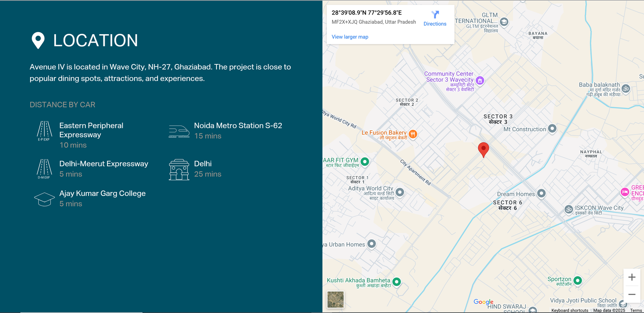Click the Noida Metro Station train icon
The image size is (644, 313).
(x=179, y=131)
